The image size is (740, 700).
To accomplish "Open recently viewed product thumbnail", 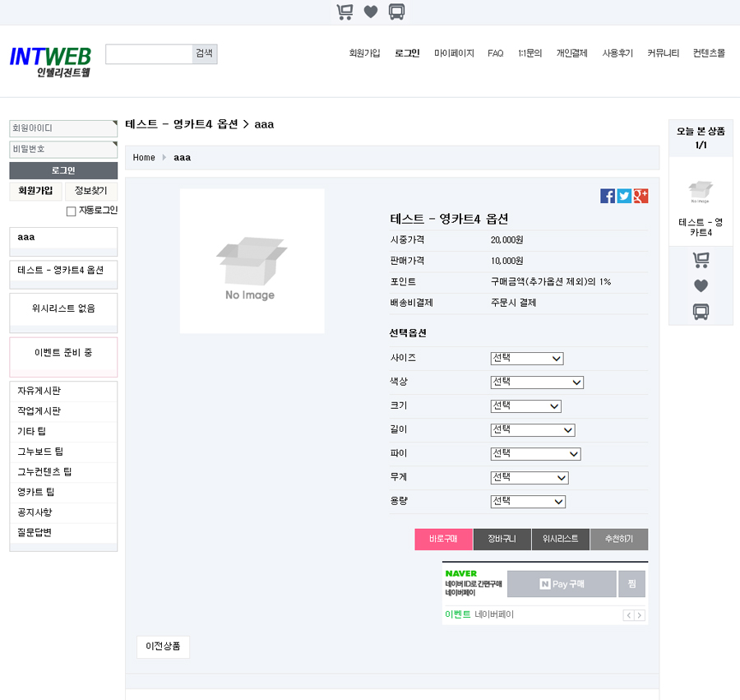I will (701, 192).
